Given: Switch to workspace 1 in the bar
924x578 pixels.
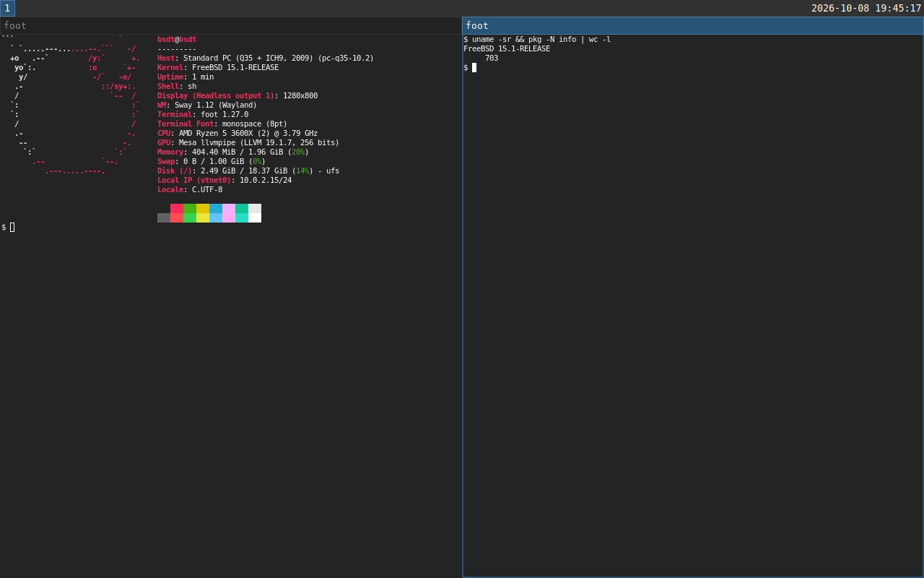Looking at the screenshot, I should point(7,8).
